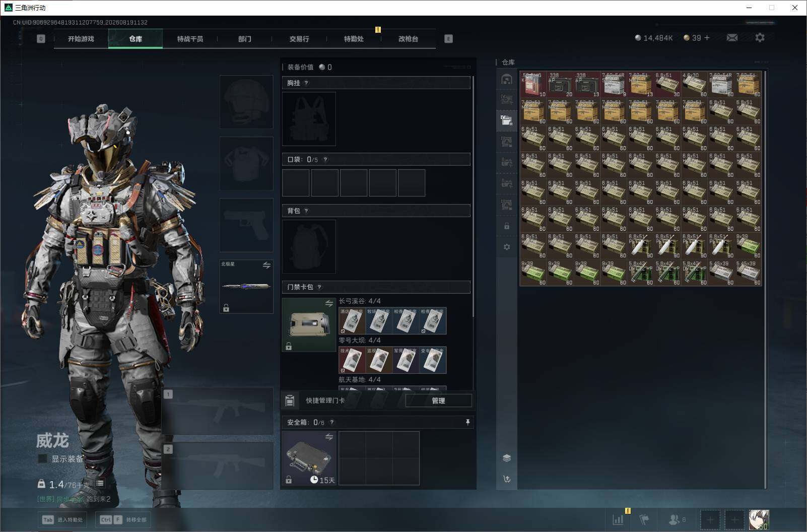Image resolution: width=807 pixels, height=532 pixels.
Task: Open the player avatar in bottom right
Action: [759, 519]
